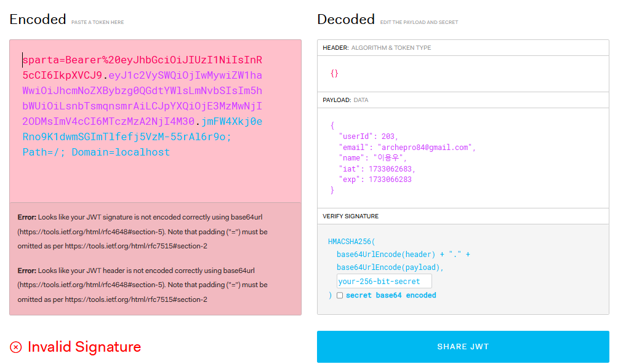Click the "userId": 203 payload line
The image size is (618, 364).
coord(369,136)
